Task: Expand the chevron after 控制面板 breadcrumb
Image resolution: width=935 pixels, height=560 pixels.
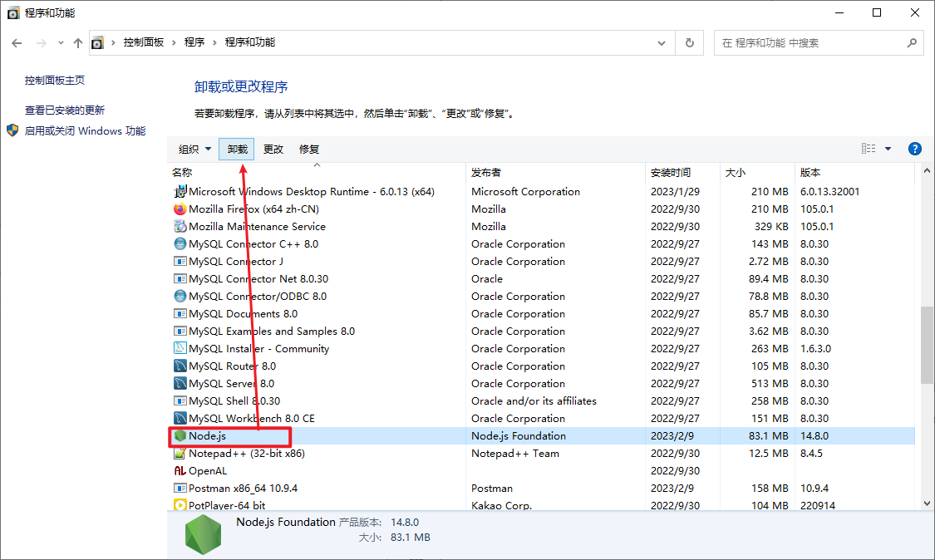Action: click(175, 43)
